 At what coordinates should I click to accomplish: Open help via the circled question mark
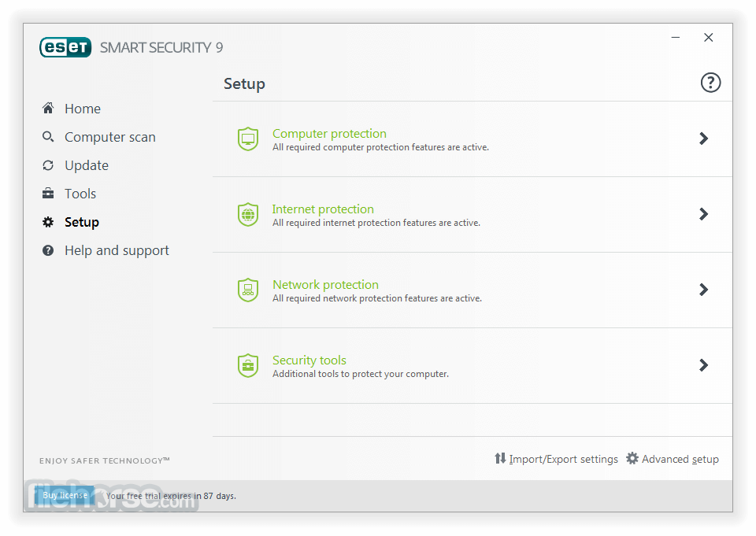(710, 83)
